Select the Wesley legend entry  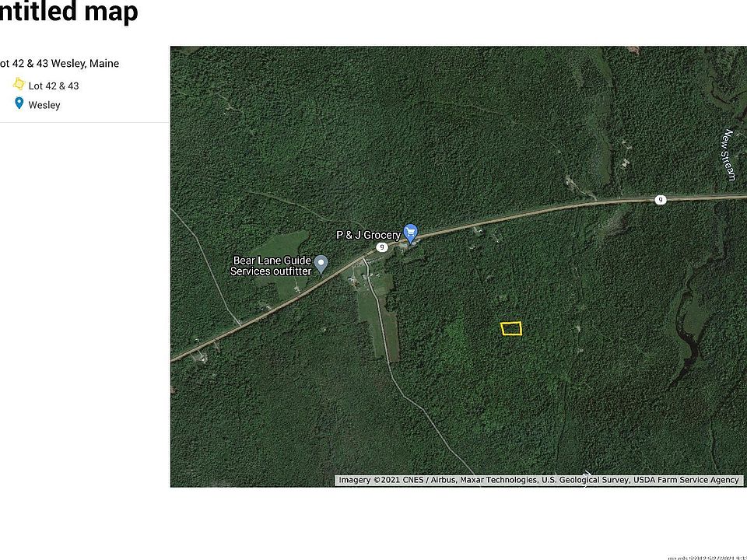coord(44,105)
